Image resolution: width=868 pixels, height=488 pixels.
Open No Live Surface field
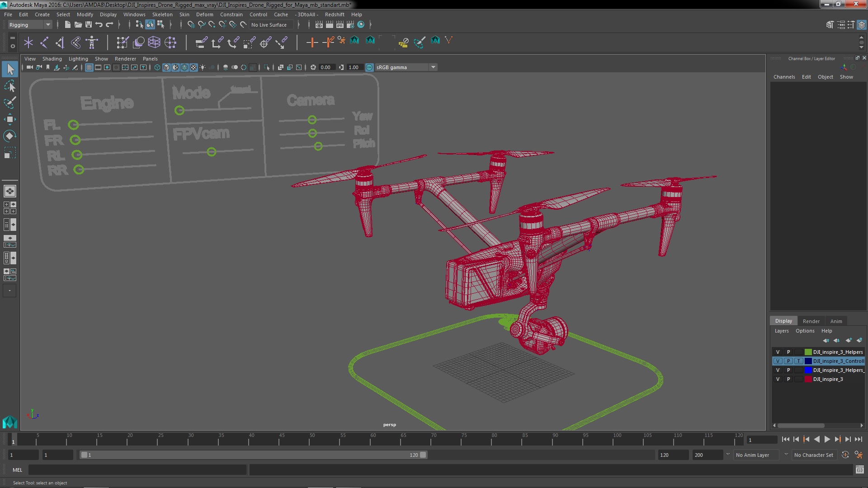[x=271, y=25]
